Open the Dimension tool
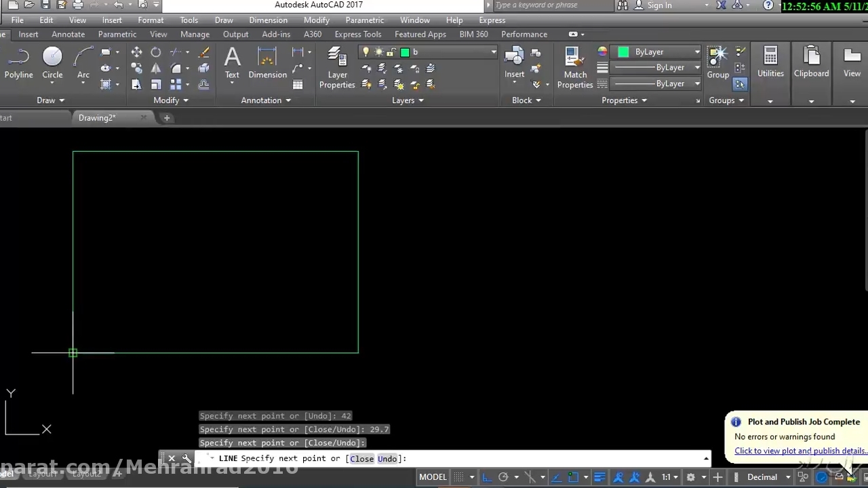The height and width of the screenshot is (488, 868). tap(267, 64)
